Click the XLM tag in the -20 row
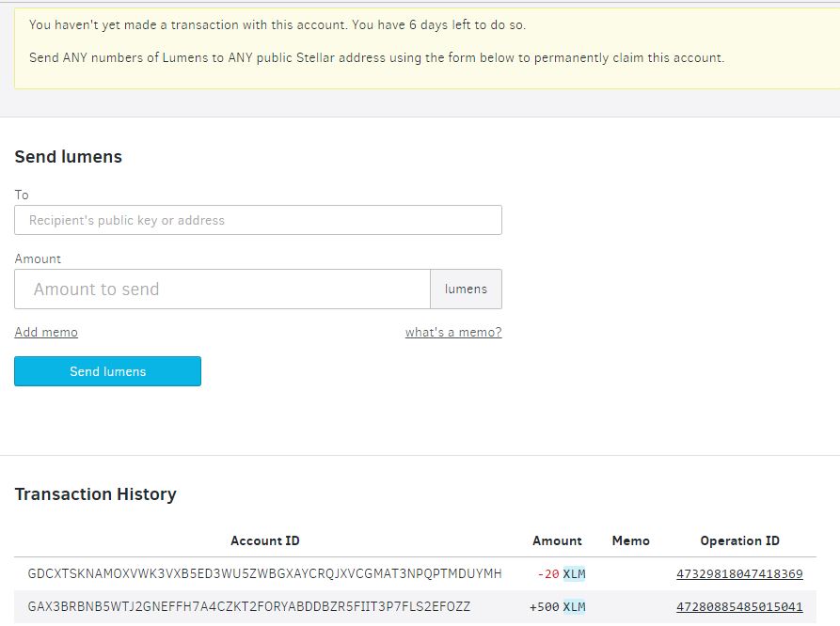This screenshot has width=840, height=626. pyautogui.click(x=574, y=574)
